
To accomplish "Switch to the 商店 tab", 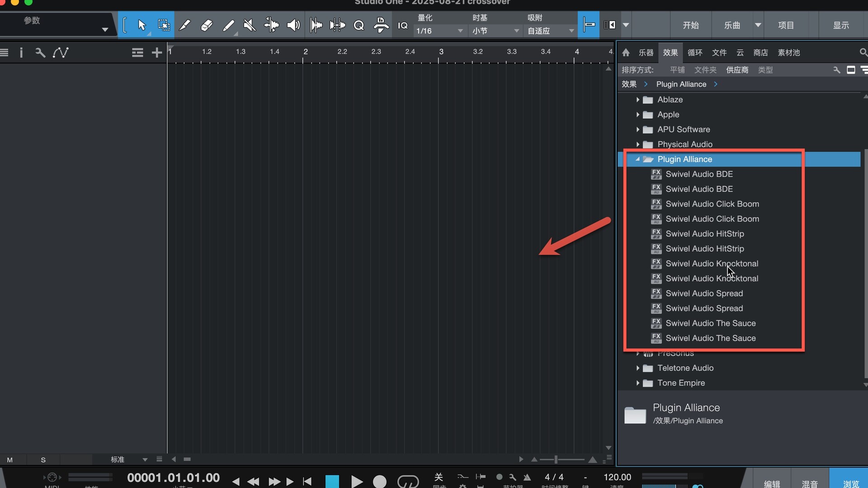I will [761, 52].
